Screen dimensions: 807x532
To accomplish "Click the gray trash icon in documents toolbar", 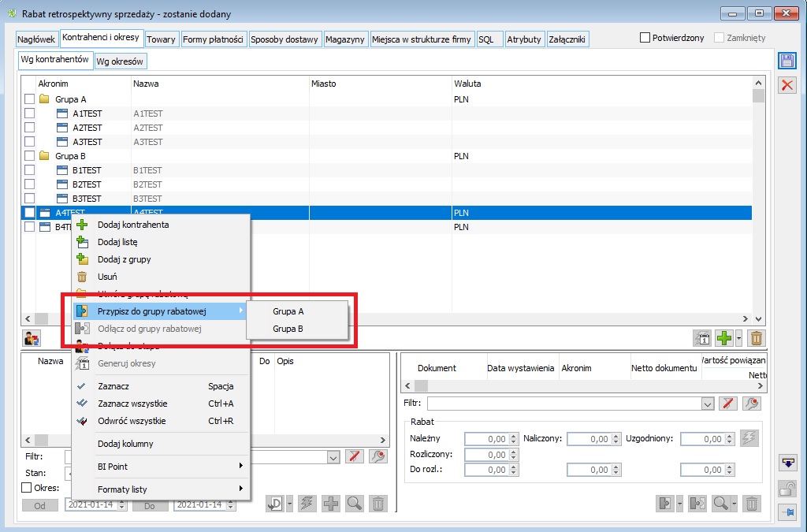I will [x=751, y=503].
